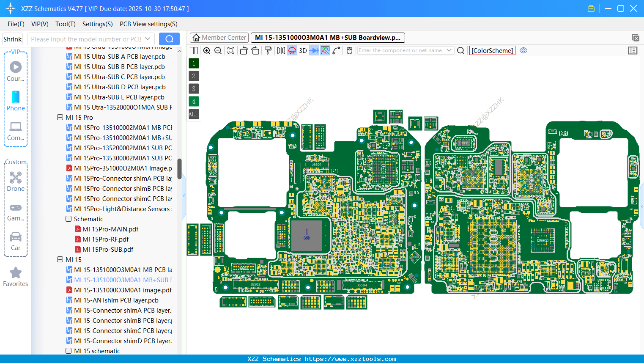Open the mouse settings tool
Image resolution: width=644 pixels, height=363 pixels.
(x=349, y=50)
